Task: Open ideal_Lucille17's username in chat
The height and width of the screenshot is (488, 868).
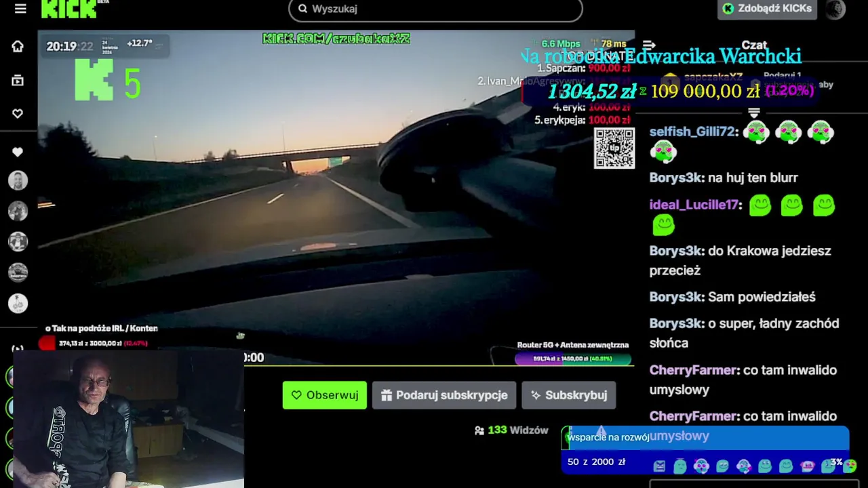Action: click(x=694, y=205)
